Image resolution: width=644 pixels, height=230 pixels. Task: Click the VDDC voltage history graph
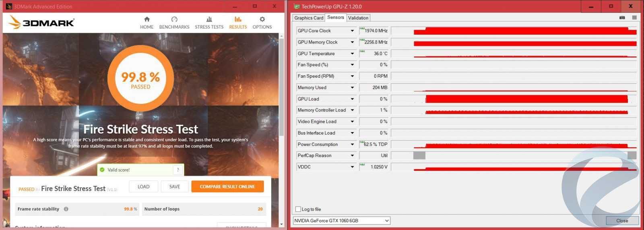pyautogui.click(x=514, y=167)
